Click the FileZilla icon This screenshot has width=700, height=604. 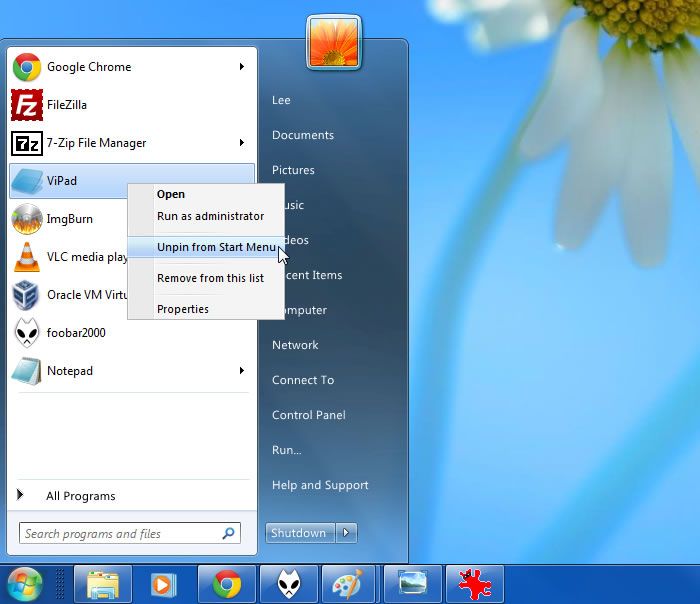point(27,105)
